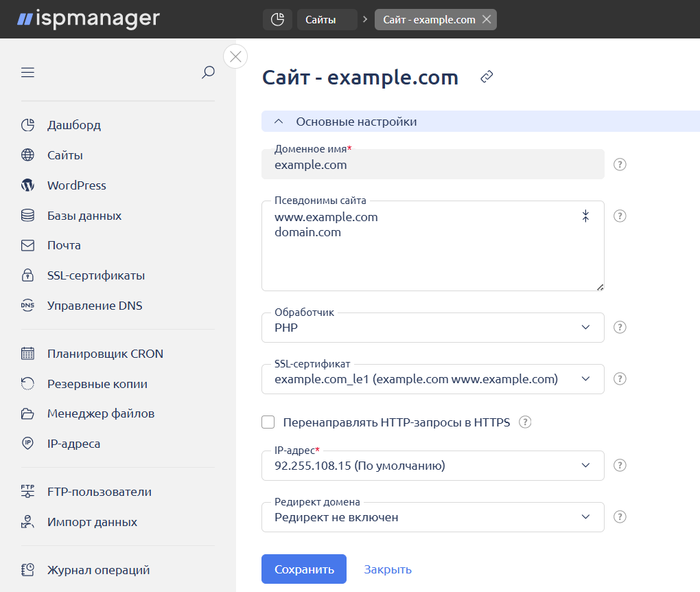Click the Закрыть link

click(388, 569)
